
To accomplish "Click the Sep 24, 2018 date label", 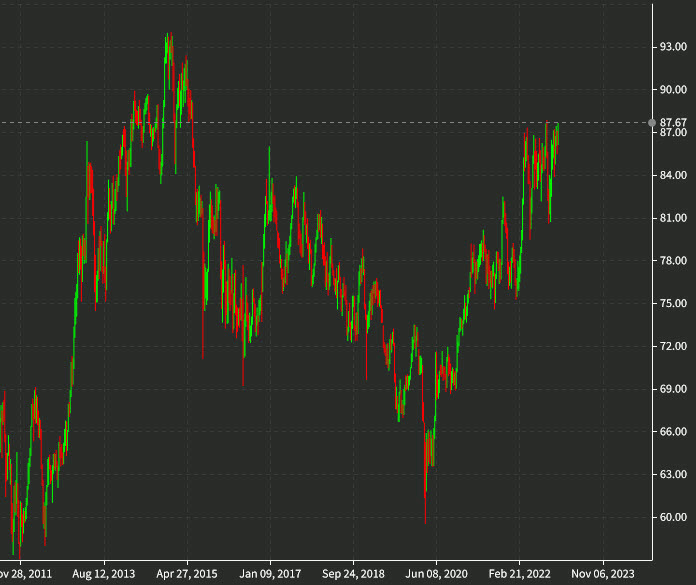I will tap(353, 574).
